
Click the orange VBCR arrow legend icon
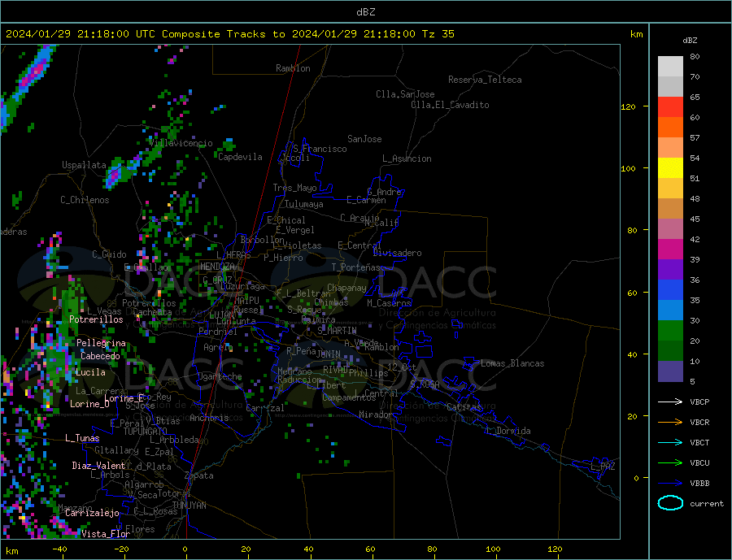[670, 423]
